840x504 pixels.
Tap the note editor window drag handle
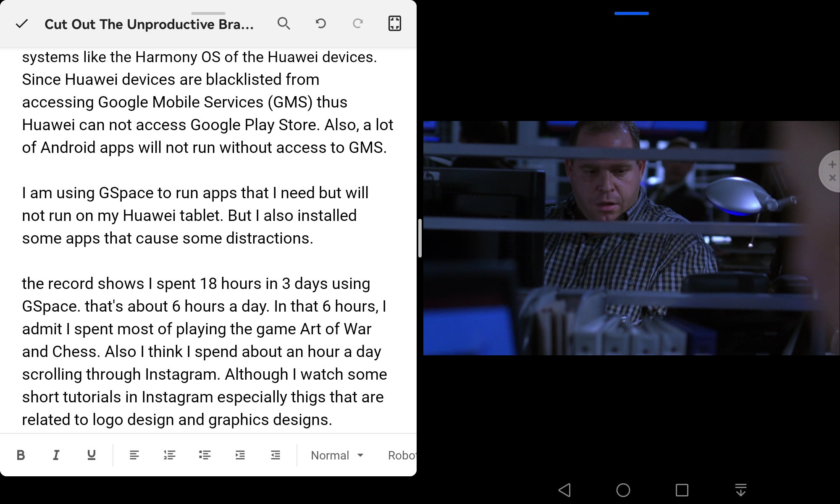tap(208, 13)
